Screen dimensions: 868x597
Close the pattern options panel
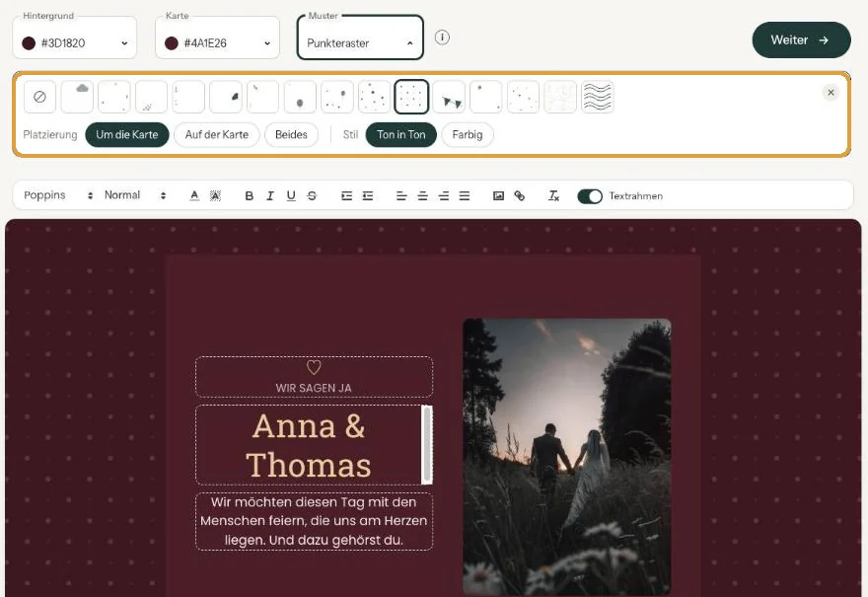tap(831, 93)
